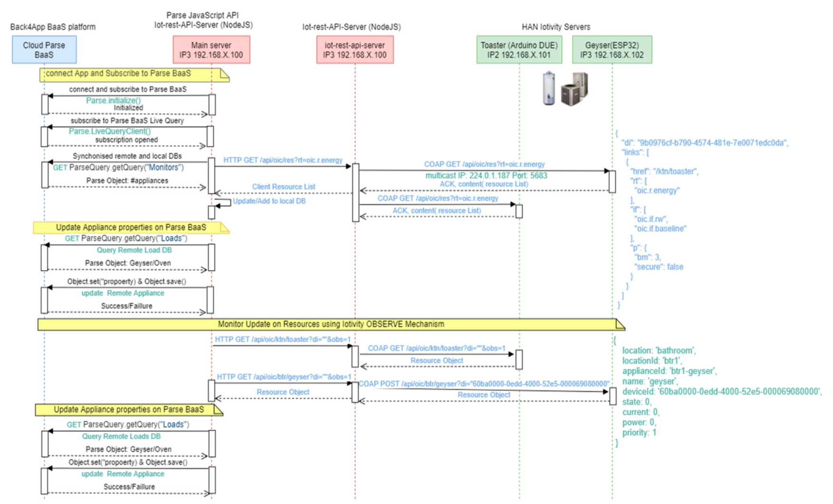Click the Client Resource List return arrow label
Image resolution: width=833 pixels, height=504 pixels.
tap(283, 187)
